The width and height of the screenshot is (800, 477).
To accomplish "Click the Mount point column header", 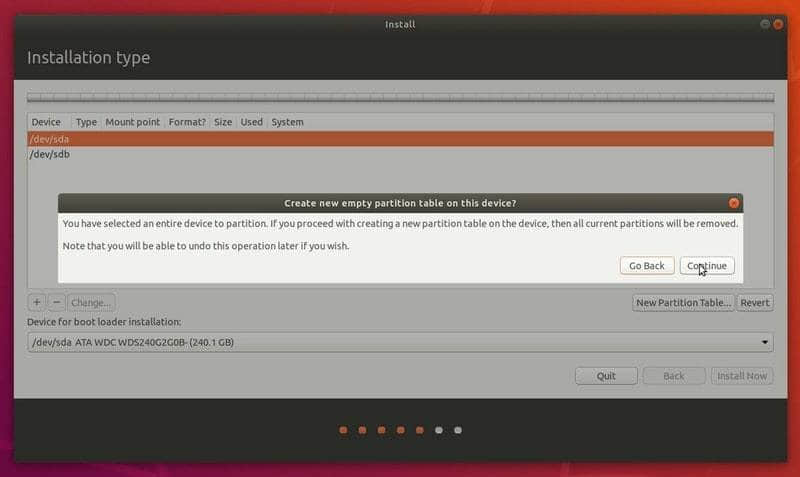I will click(133, 122).
